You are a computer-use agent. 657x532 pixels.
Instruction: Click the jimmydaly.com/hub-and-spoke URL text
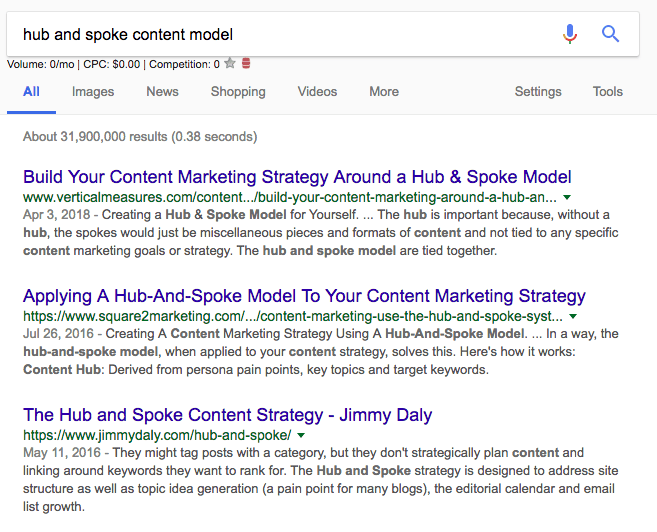pos(157,436)
